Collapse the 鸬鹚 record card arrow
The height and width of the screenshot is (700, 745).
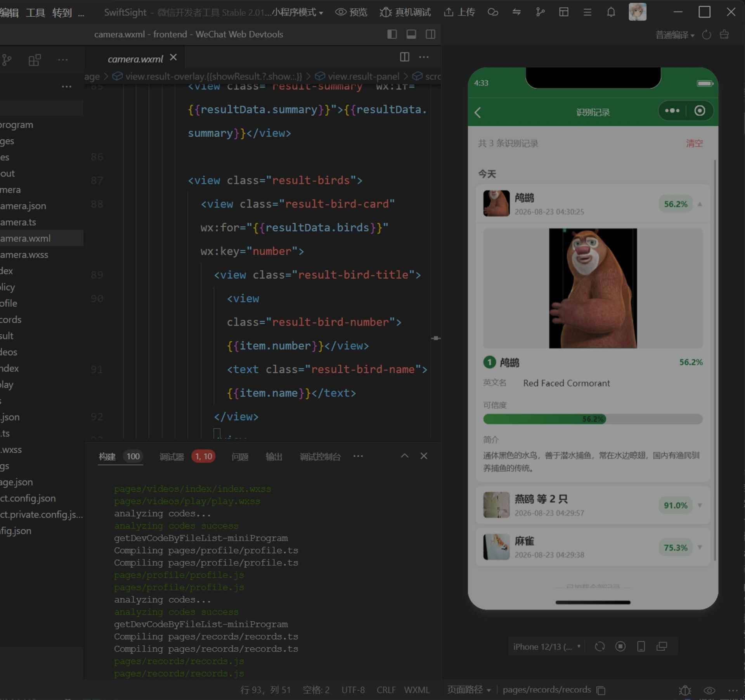700,204
